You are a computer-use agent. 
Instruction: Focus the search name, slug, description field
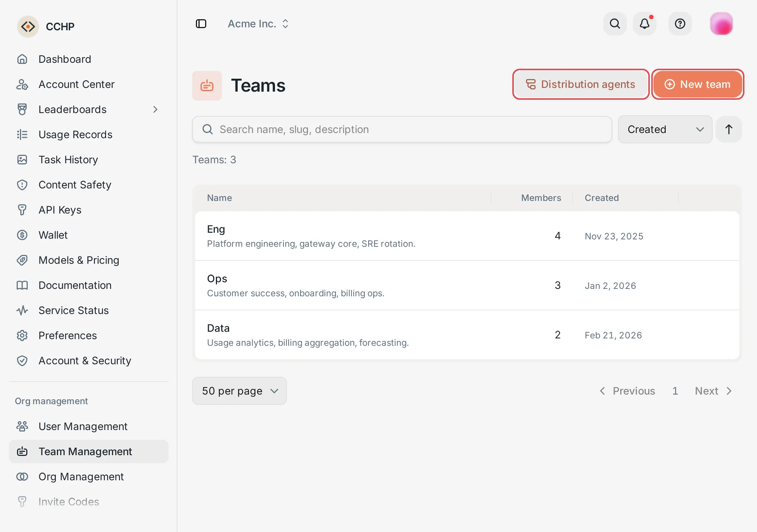[402, 129]
